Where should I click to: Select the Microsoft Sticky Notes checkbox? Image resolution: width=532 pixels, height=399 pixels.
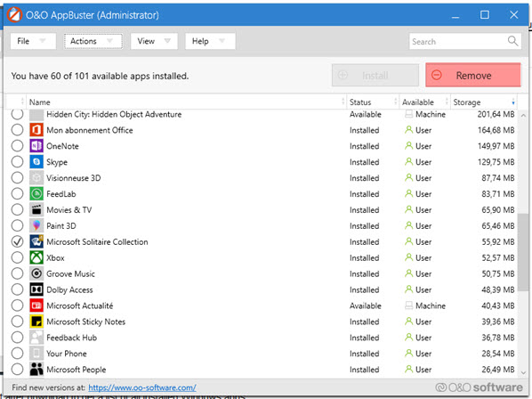(x=17, y=322)
